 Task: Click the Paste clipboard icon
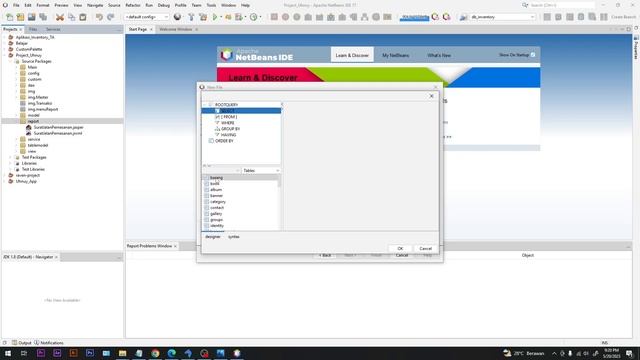83,17
